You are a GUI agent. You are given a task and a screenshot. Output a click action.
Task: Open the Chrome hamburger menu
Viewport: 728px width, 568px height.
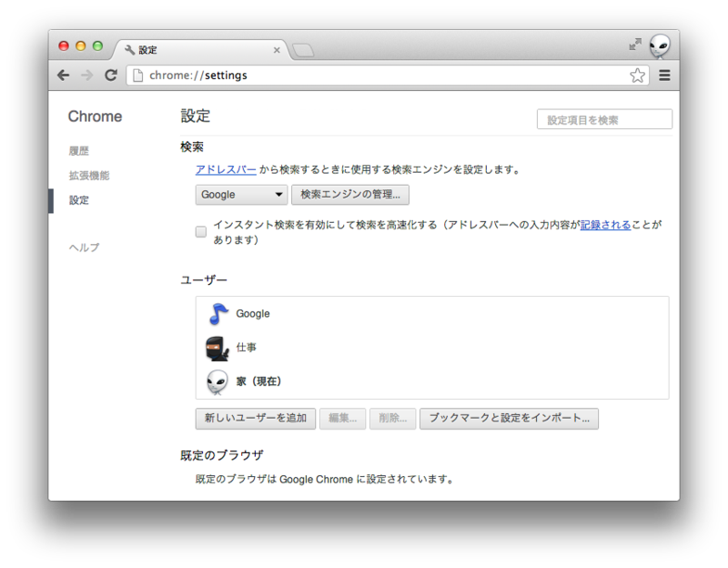(x=664, y=76)
